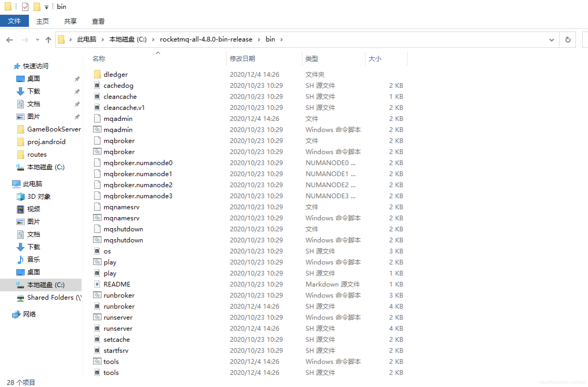
Task: Open 下载 under quick access
Action: coord(33,91)
